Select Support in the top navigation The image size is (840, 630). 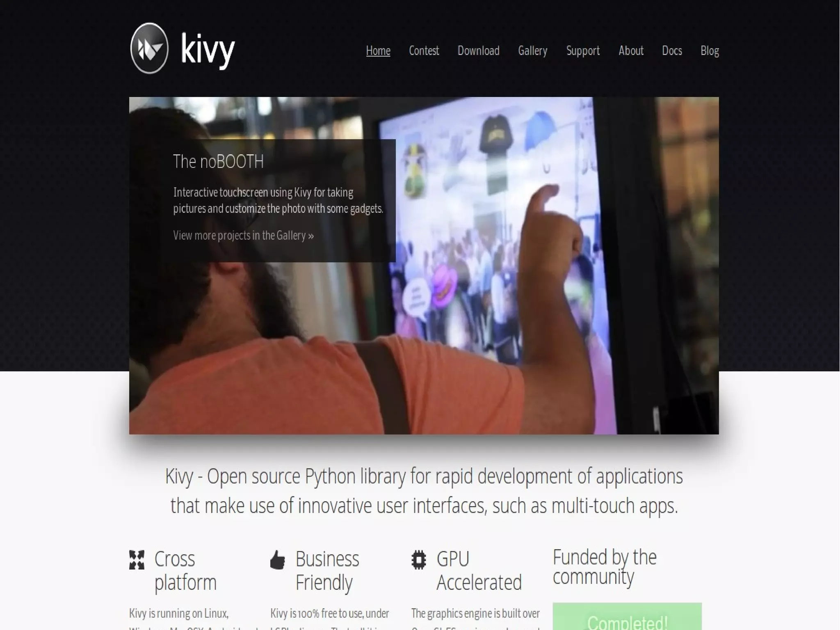(583, 50)
